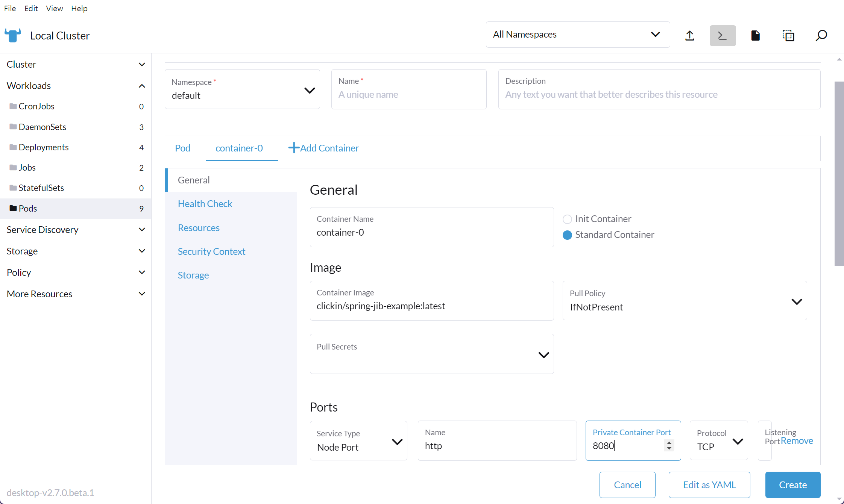Viewport: 844px width, 504px height.
Task: Switch to the container-0 tab
Action: [x=239, y=148]
